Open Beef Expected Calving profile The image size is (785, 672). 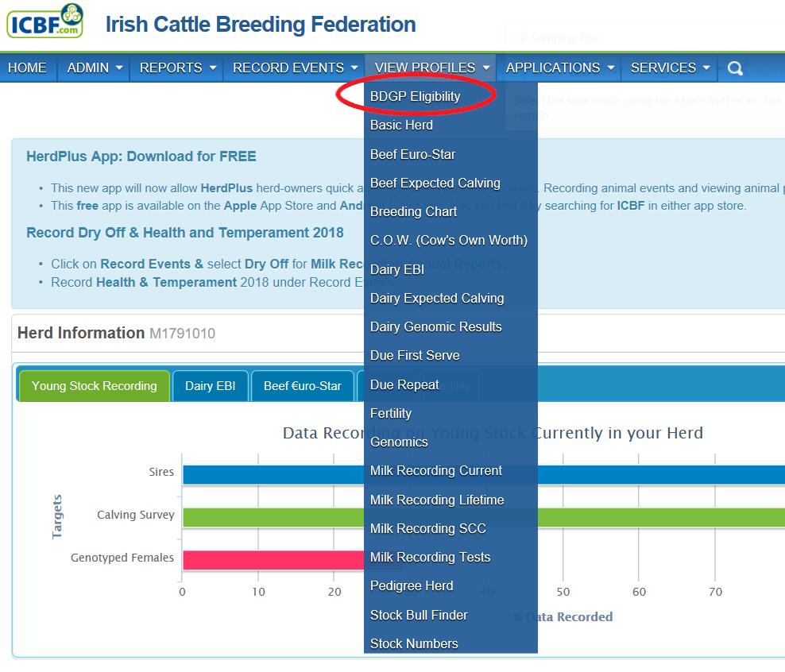[x=435, y=183]
